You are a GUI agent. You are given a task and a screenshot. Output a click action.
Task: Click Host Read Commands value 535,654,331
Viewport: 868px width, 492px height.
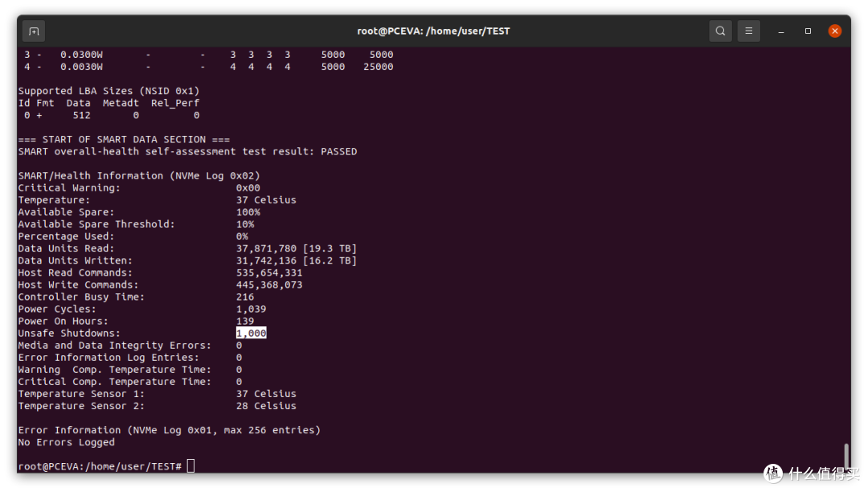pos(269,273)
